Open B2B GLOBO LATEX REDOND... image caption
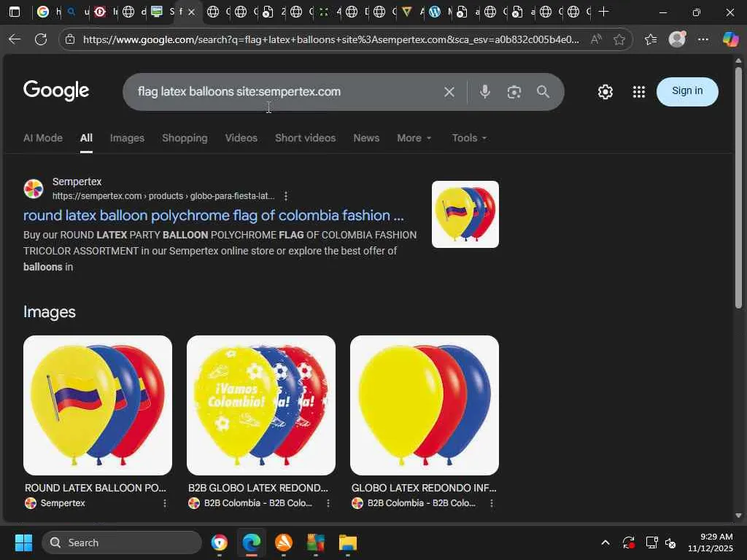The height and width of the screenshot is (560, 747). click(x=258, y=488)
